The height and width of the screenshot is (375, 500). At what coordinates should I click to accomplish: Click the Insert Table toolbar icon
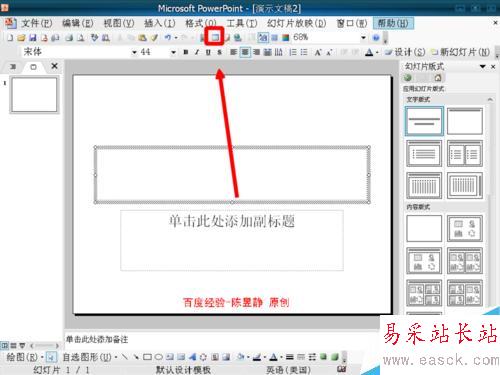pos(215,37)
